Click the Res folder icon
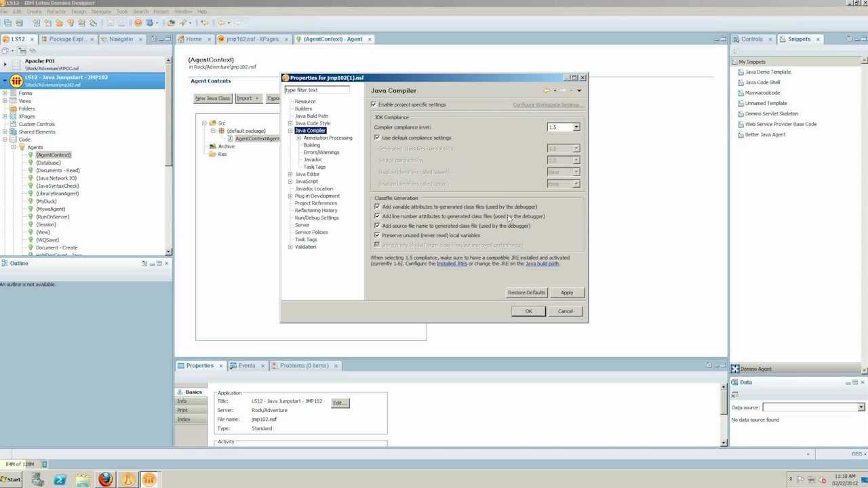This screenshot has height=488, width=868. pyautogui.click(x=213, y=154)
